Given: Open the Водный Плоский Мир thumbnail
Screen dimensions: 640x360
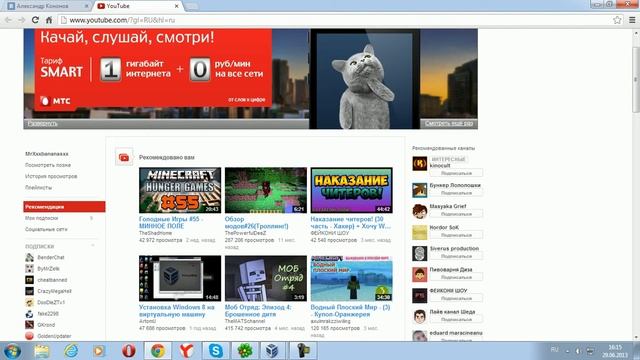Looking at the screenshot, I should 351,278.
